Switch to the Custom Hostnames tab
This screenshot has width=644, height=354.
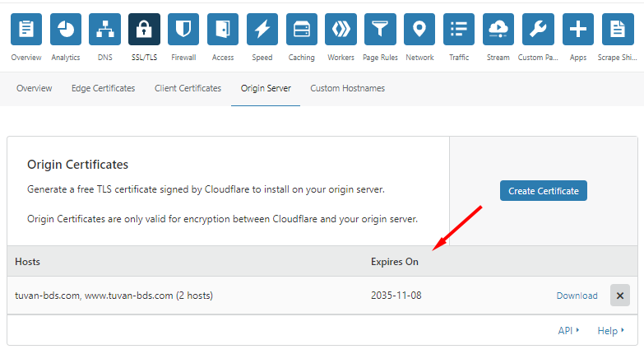tap(347, 88)
